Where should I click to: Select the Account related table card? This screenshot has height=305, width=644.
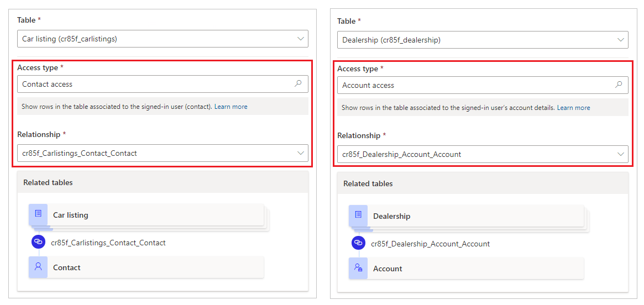[466, 269]
